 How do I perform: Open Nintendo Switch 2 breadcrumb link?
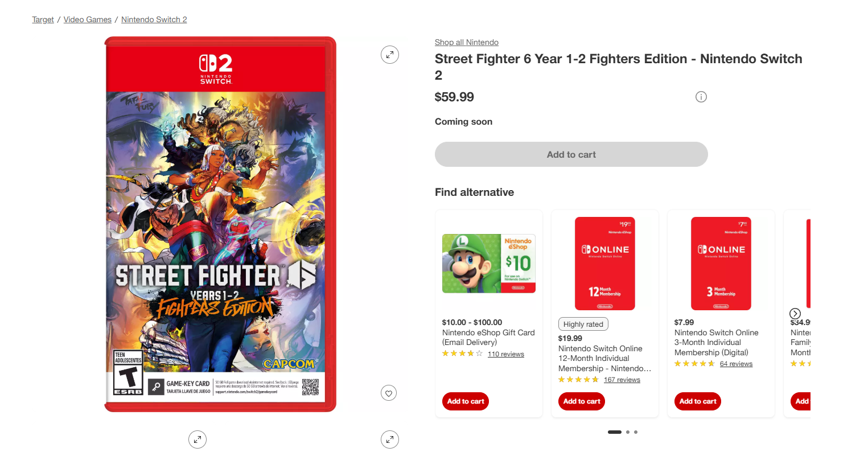click(x=154, y=19)
